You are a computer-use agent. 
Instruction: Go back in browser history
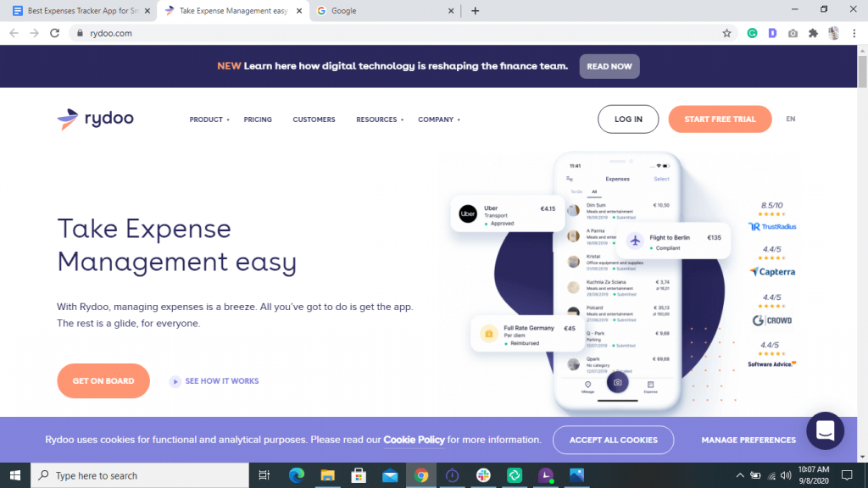point(14,33)
